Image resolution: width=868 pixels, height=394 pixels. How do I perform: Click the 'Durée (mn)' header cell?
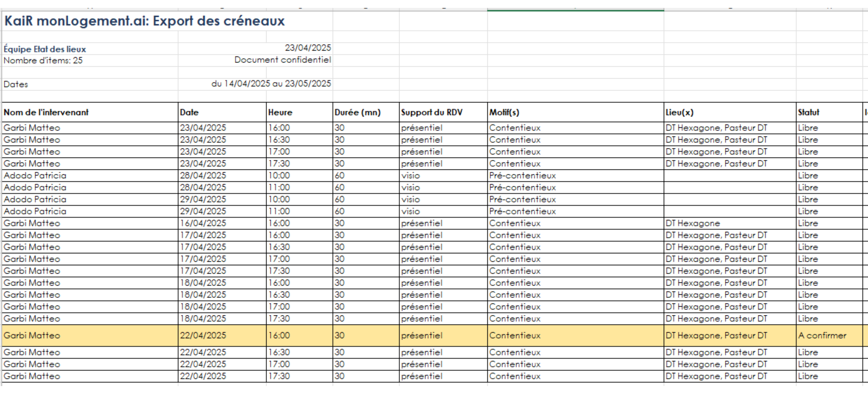pyautogui.click(x=357, y=112)
